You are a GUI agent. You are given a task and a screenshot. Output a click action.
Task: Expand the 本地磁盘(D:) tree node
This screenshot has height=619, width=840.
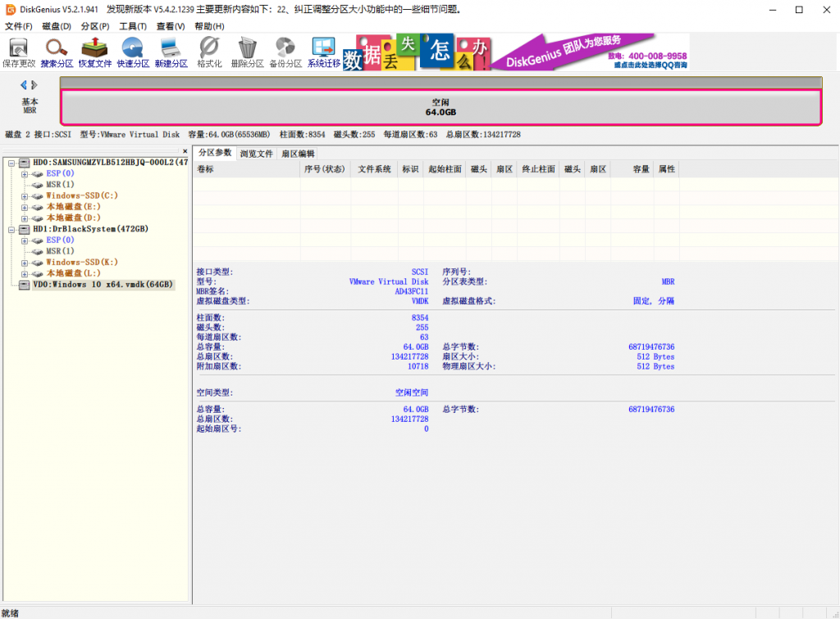click(x=24, y=218)
